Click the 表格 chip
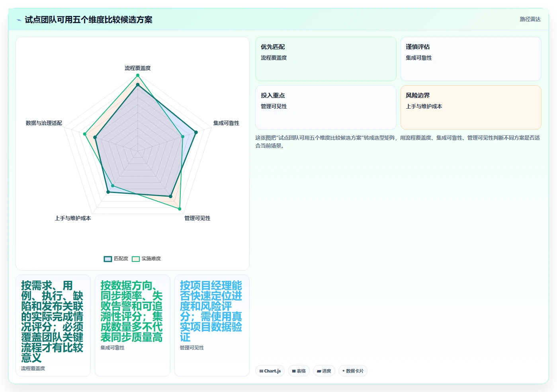 pos(299,371)
